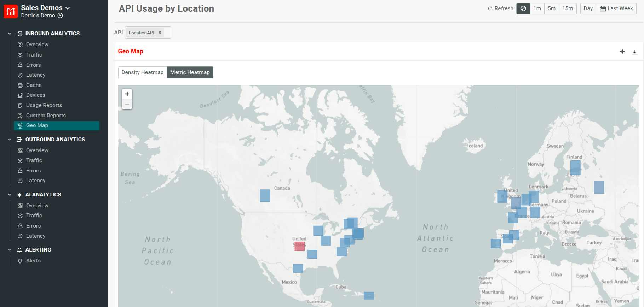Screen dimensions: 644x307
Task: Zoom out on the map
Action: click(127, 104)
